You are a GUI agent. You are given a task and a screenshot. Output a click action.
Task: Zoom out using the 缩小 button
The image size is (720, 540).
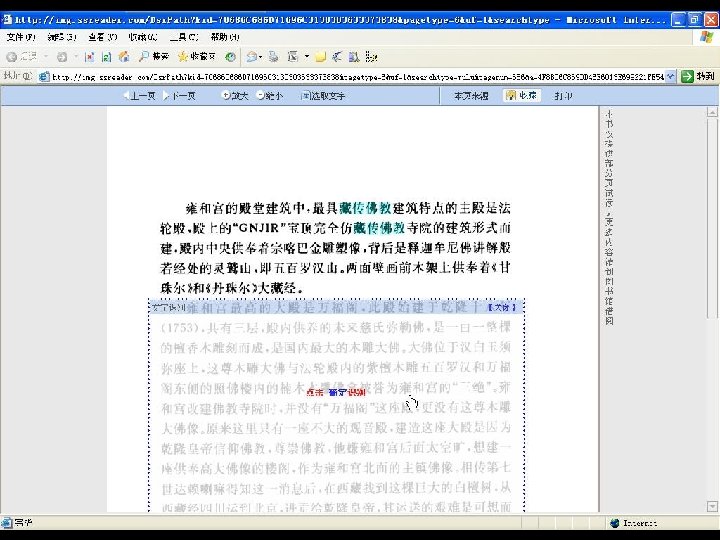click(x=270, y=96)
